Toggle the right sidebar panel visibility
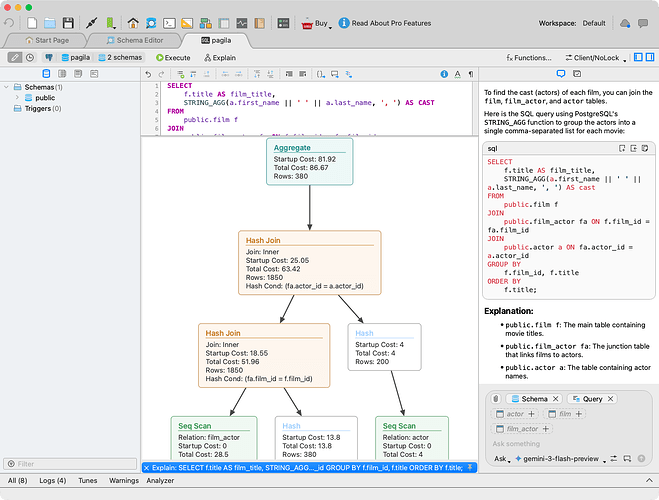The height and width of the screenshot is (500, 659). pos(650,57)
